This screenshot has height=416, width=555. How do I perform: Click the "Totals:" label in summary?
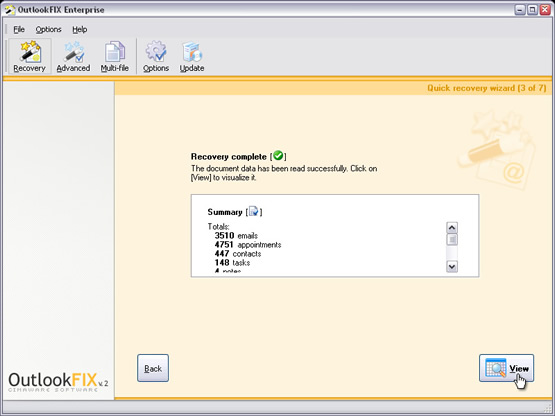tap(218, 227)
